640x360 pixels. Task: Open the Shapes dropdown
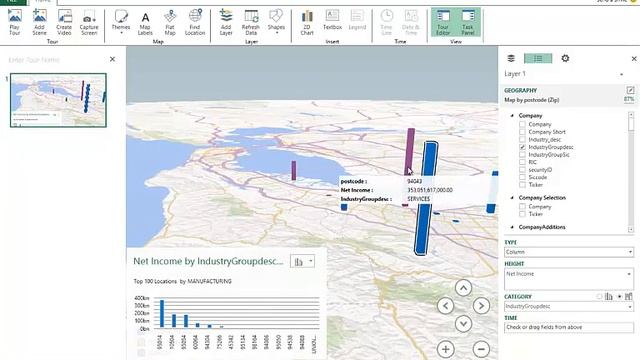coord(276,22)
